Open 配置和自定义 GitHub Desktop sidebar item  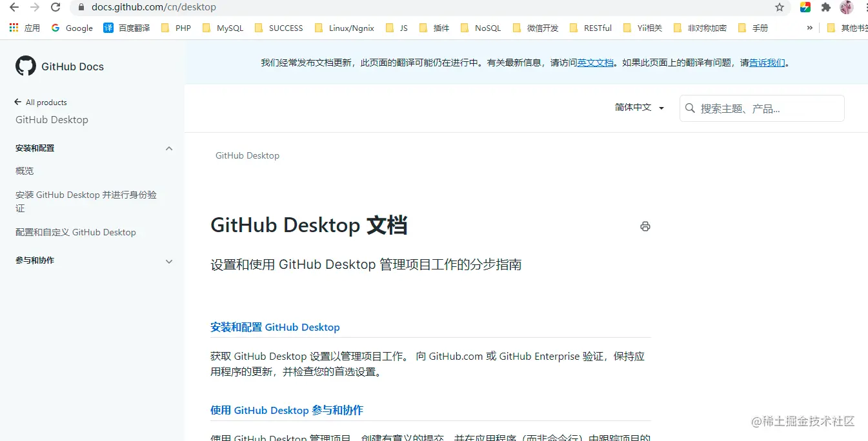point(76,232)
